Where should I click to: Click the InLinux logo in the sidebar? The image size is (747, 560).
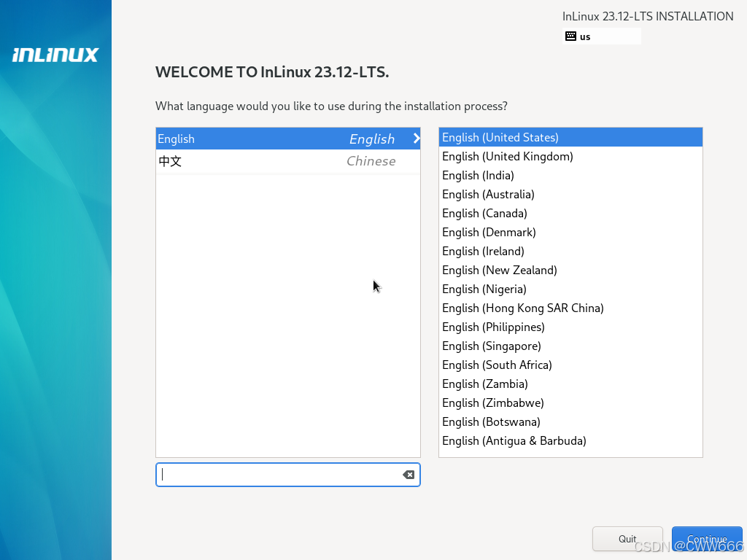(54, 54)
